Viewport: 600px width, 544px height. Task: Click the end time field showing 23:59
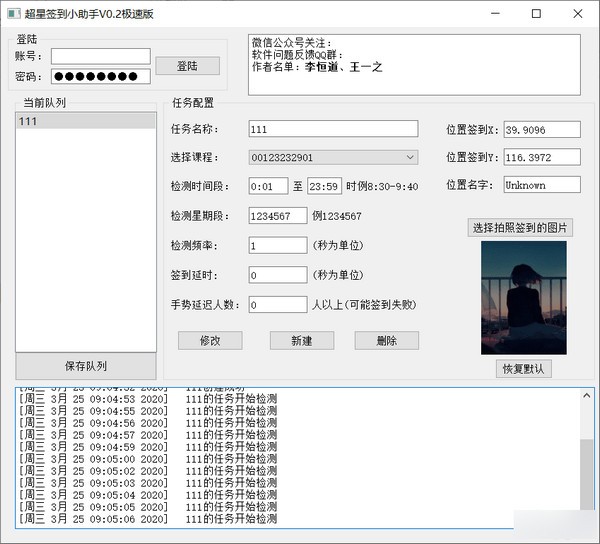(324, 186)
